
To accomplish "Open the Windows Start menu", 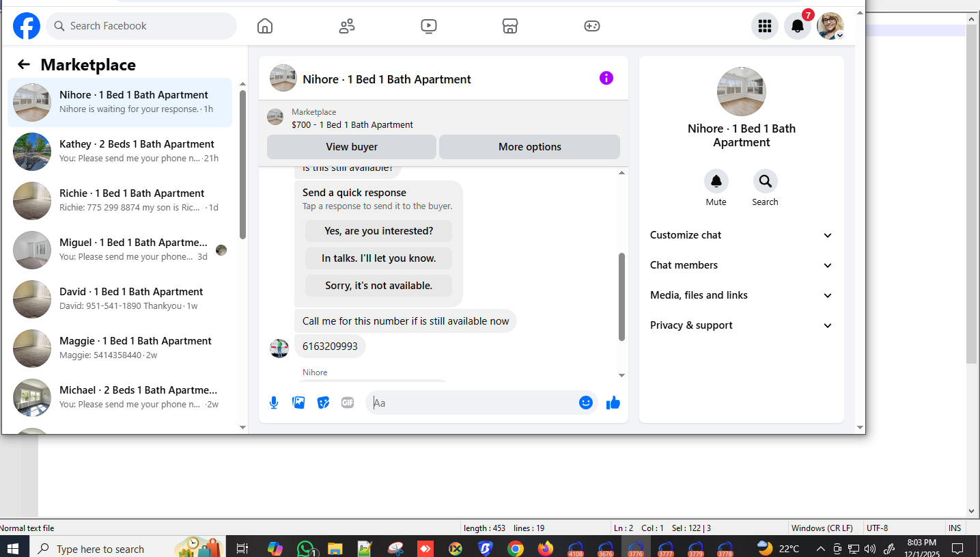I will click(13, 548).
